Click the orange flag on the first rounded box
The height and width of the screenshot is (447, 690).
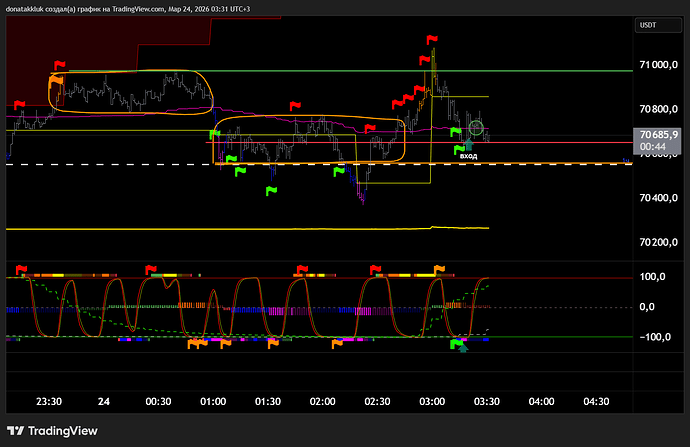click(x=55, y=80)
